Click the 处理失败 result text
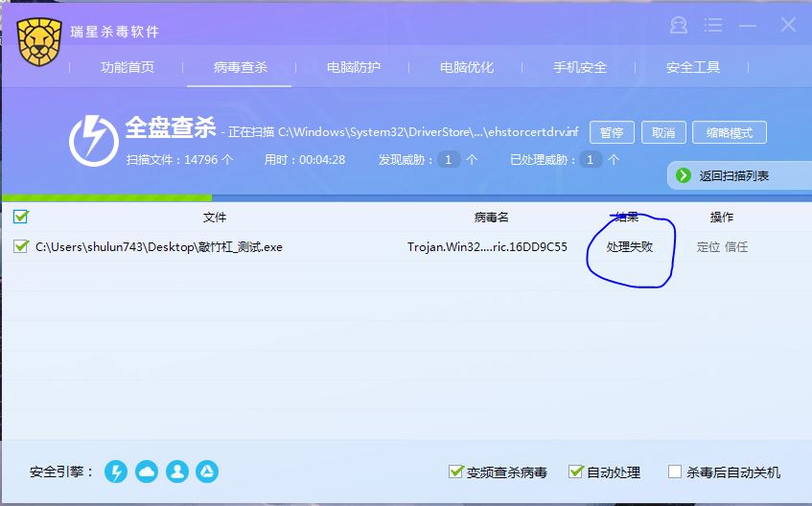The width and height of the screenshot is (812, 506). coord(629,246)
